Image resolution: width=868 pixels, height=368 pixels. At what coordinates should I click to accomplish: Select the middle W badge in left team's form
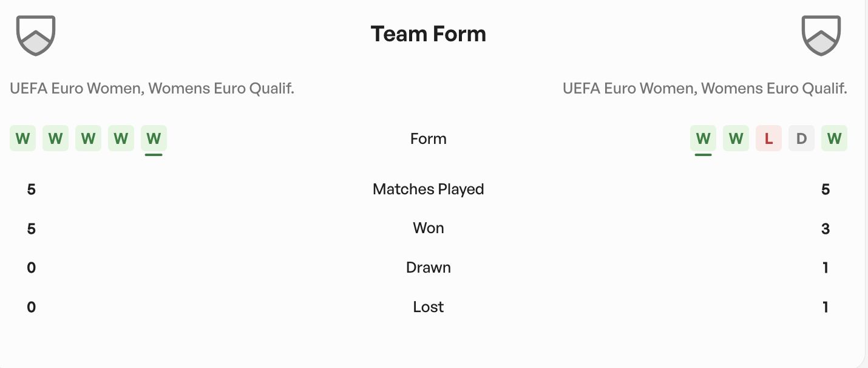pos(88,138)
